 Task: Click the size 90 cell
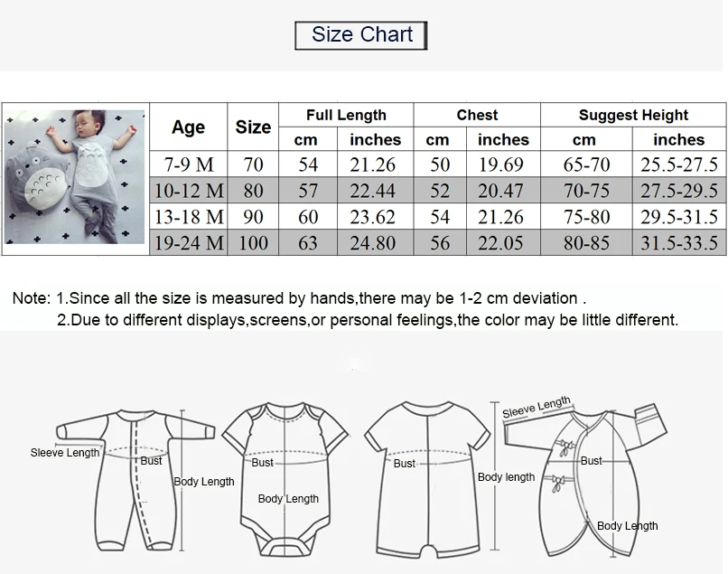pyautogui.click(x=253, y=217)
